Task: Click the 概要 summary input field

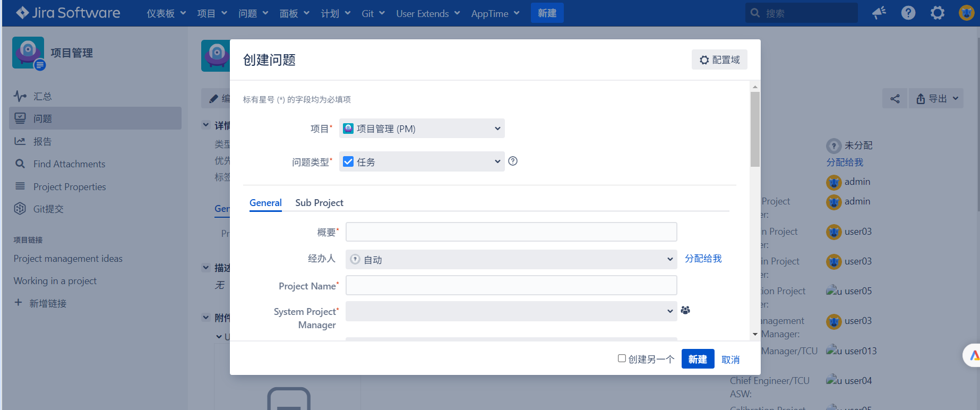Action: pyautogui.click(x=511, y=232)
